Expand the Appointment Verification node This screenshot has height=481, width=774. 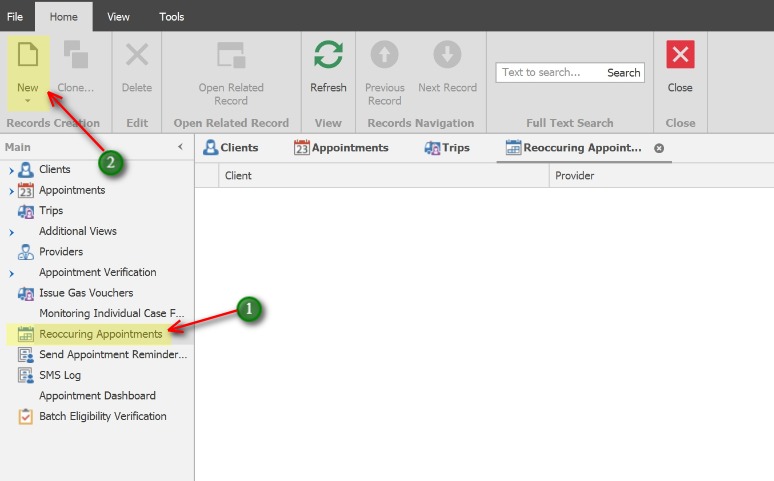click(11, 273)
